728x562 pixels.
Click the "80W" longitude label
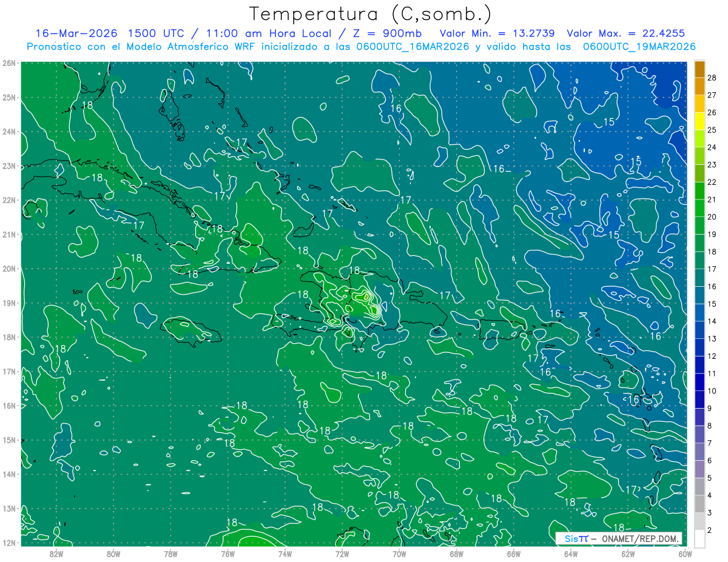click(x=113, y=553)
